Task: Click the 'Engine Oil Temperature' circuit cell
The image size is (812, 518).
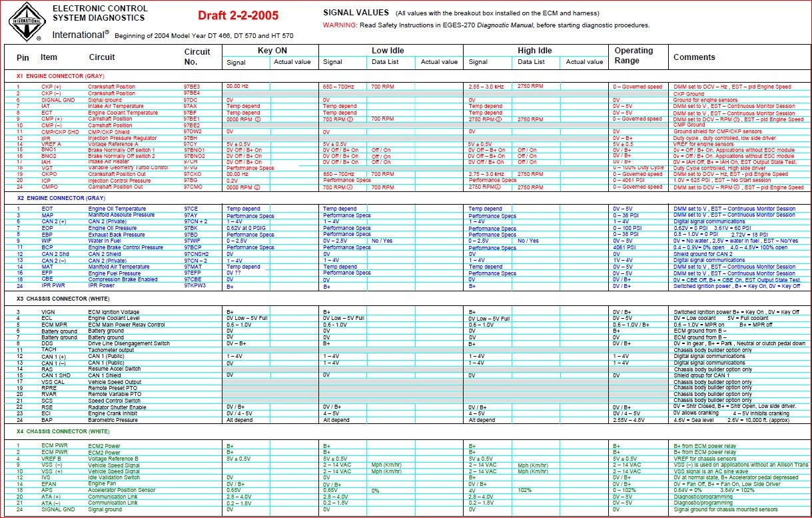Action: click(117, 209)
